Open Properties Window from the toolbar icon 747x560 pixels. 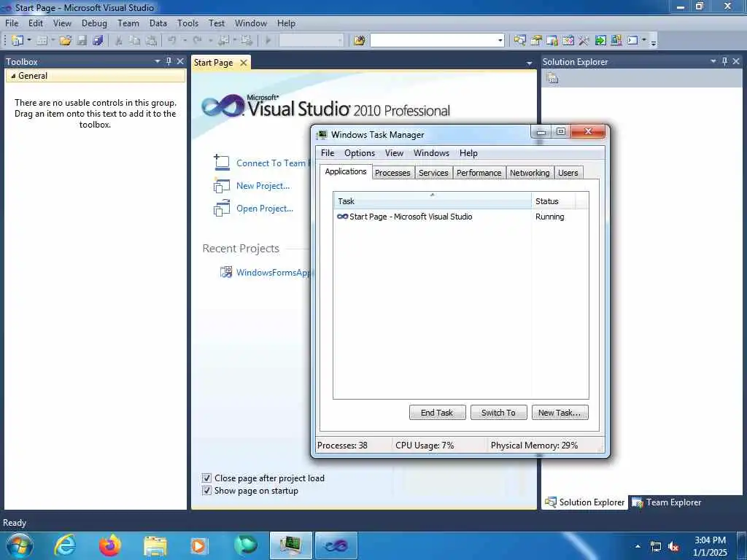pyautogui.click(x=536, y=41)
